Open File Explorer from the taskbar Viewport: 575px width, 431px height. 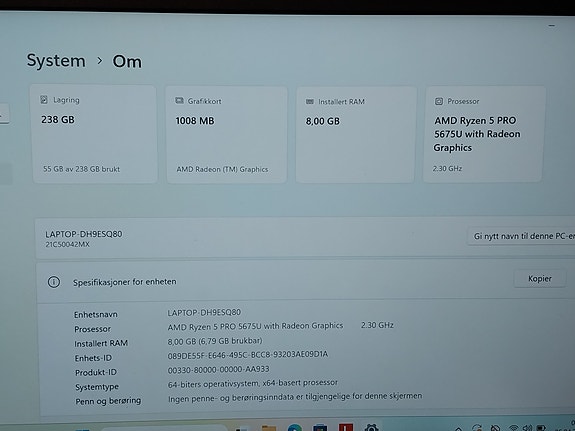click(268, 428)
